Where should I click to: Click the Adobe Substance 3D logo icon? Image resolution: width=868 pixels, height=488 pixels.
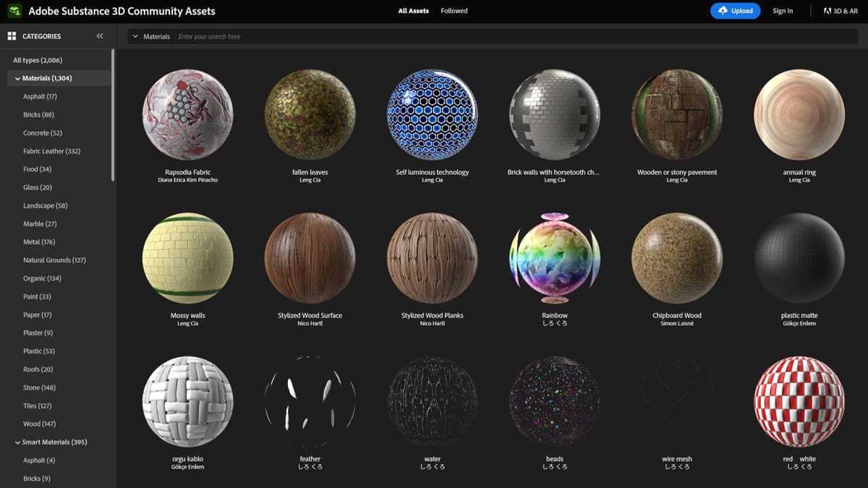tap(14, 11)
